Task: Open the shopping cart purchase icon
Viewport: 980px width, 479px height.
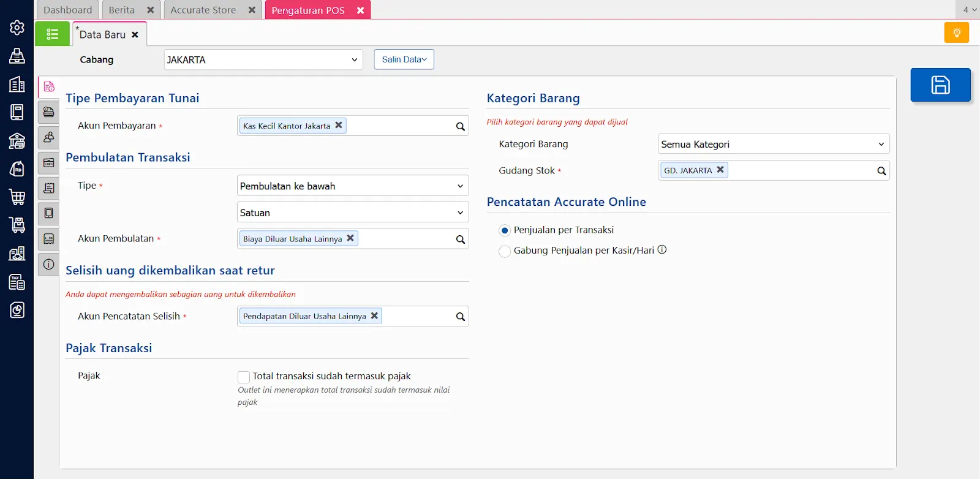Action: (x=17, y=197)
